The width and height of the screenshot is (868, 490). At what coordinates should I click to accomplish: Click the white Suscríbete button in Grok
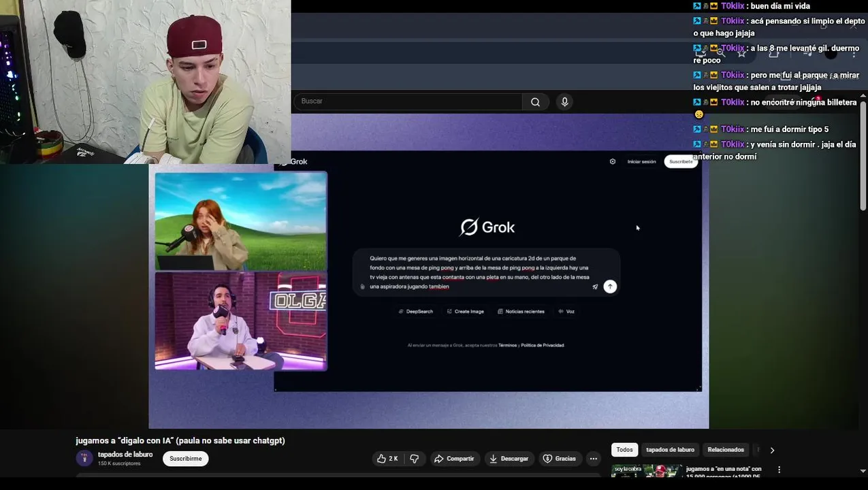coord(681,162)
